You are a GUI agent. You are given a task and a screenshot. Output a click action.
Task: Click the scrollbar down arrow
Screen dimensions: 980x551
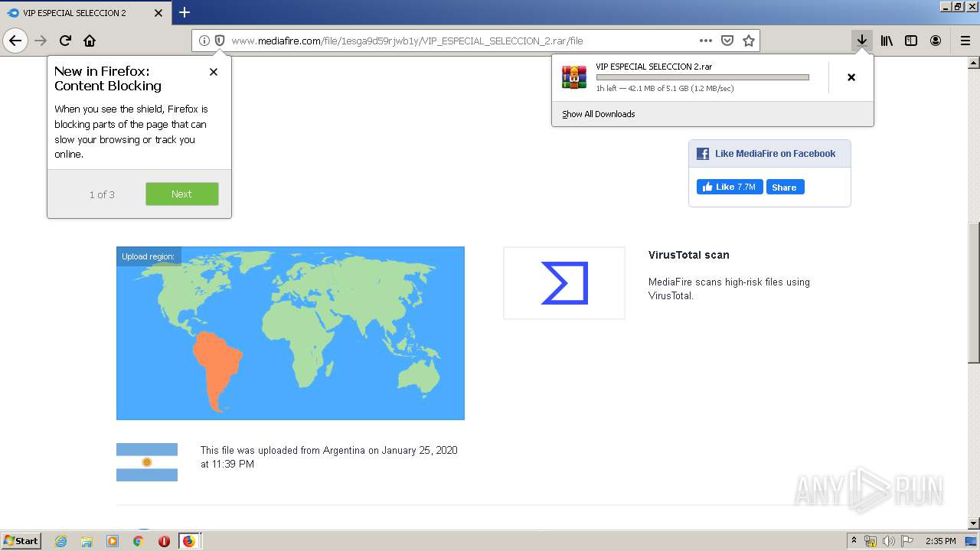click(973, 523)
